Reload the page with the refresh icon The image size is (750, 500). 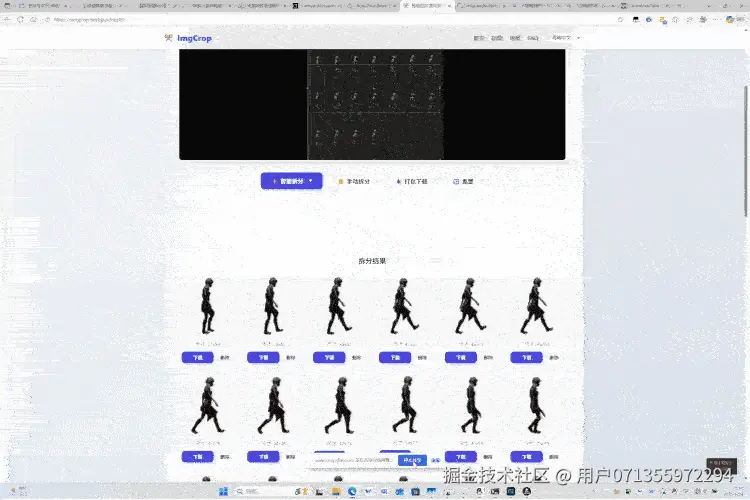coord(20,20)
